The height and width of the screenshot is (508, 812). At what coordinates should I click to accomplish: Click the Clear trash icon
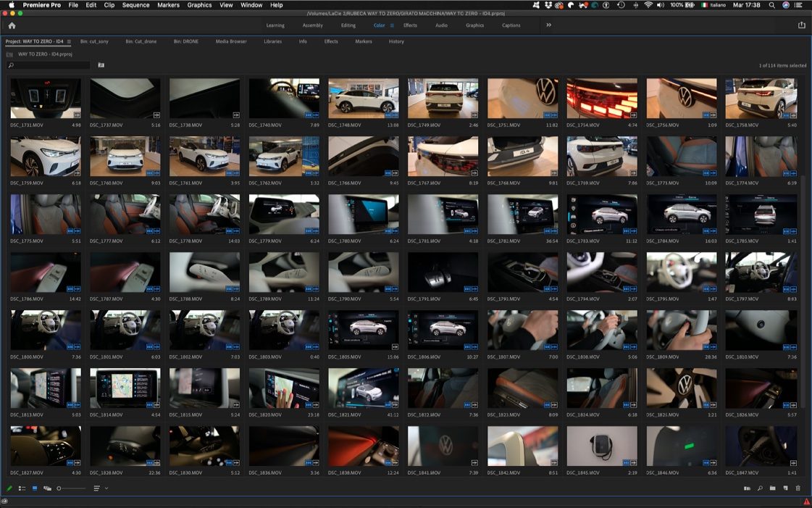(x=798, y=488)
